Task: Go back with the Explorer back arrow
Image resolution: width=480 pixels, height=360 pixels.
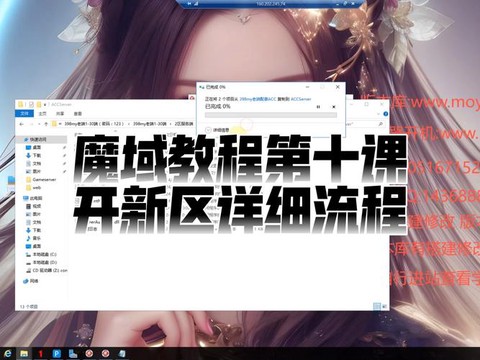Action: (22, 124)
